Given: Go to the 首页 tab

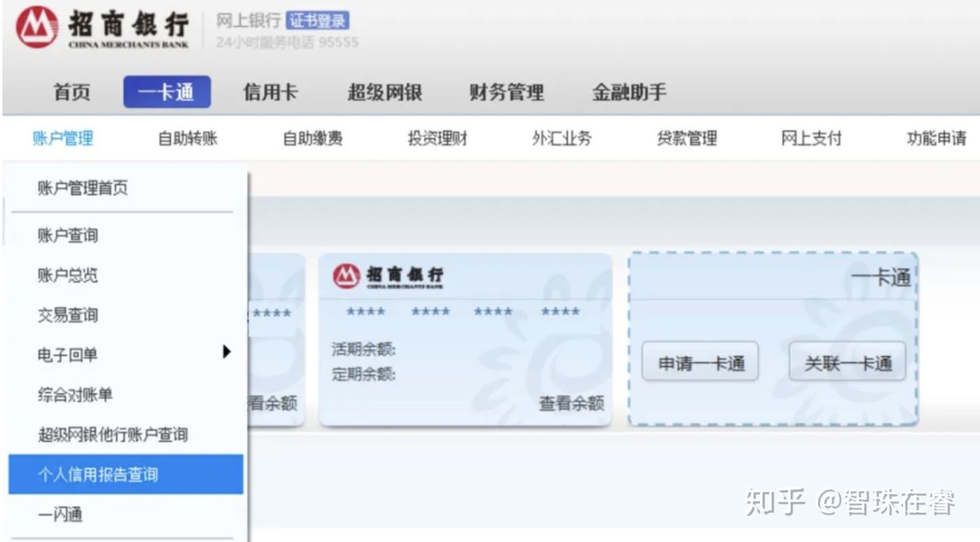Looking at the screenshot, I should tap(71, 92).
